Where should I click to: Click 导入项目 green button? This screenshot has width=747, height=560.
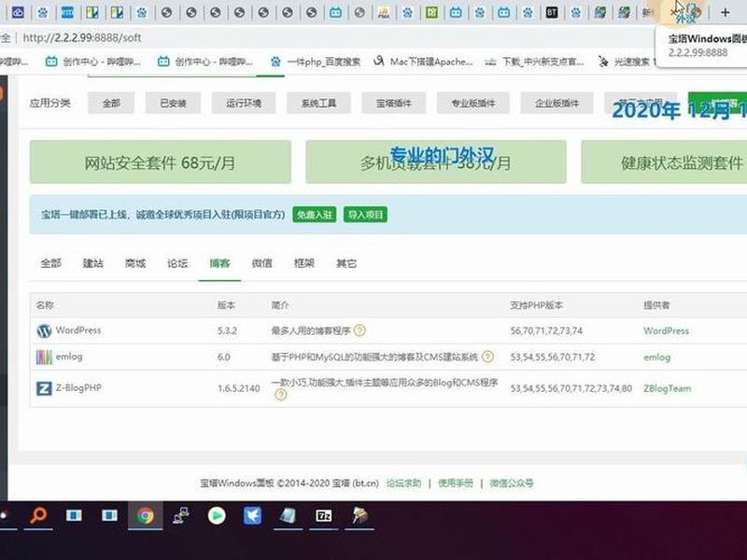(x=365, y=215)
